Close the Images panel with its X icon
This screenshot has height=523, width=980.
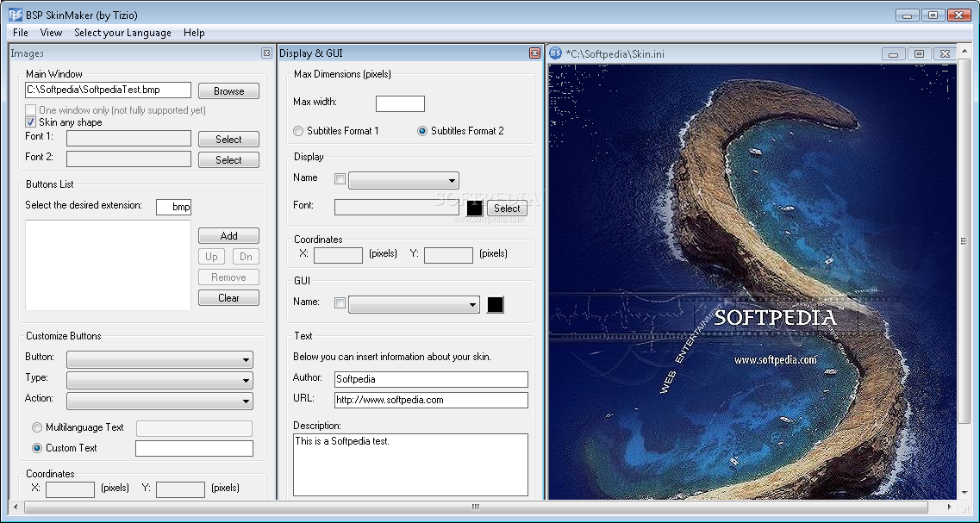267,53
